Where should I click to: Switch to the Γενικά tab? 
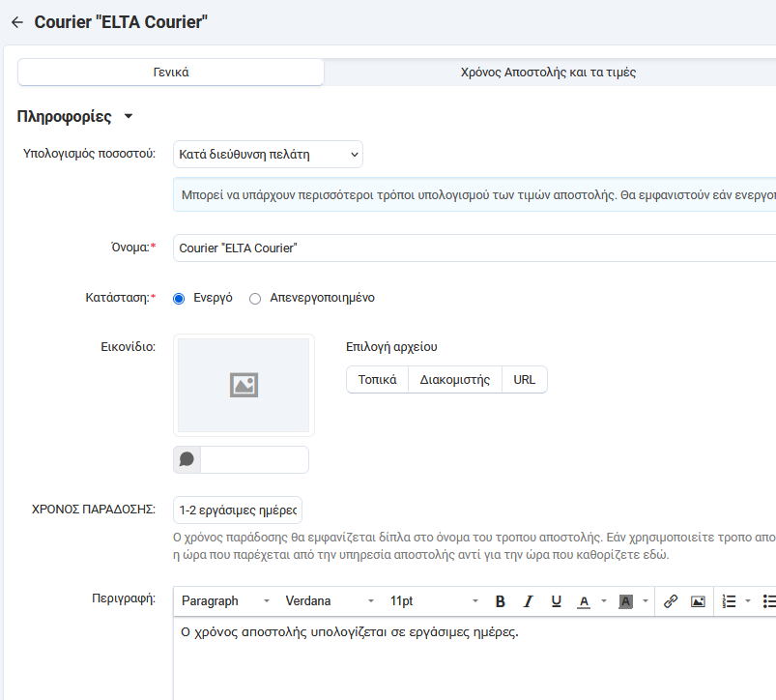[x=171, y=73]
